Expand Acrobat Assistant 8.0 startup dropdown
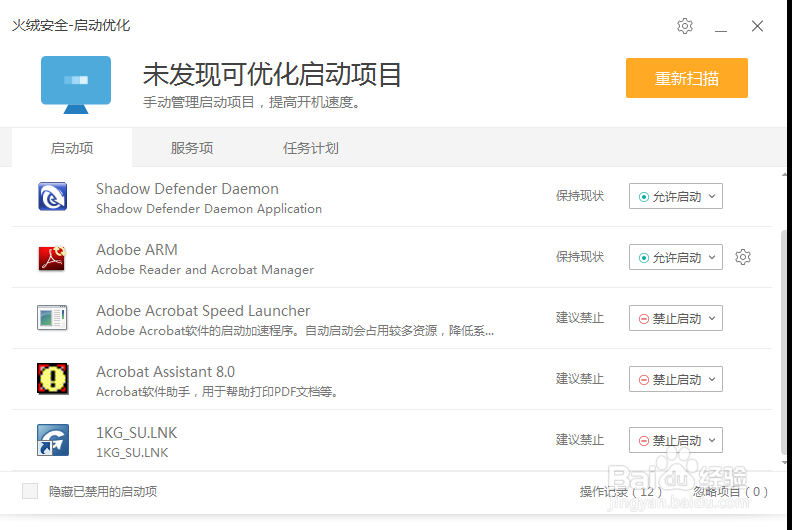Screen dimensions: 792x530 (675, 379)
